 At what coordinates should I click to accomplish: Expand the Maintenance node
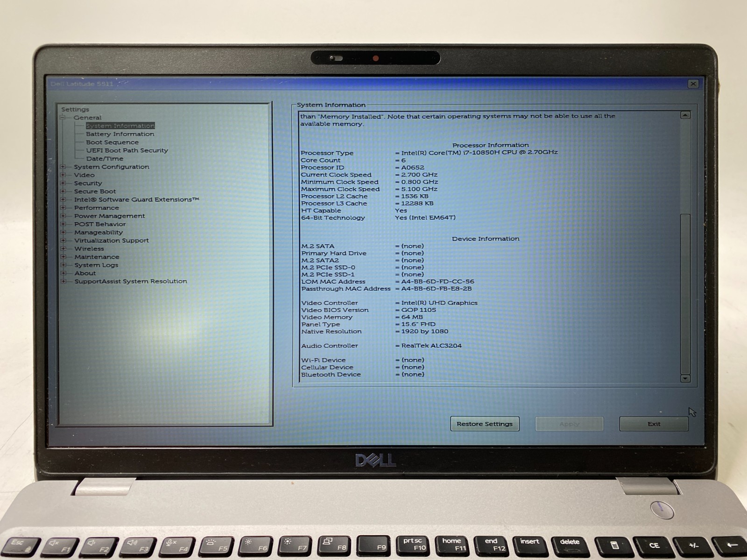tap(63, 257)
